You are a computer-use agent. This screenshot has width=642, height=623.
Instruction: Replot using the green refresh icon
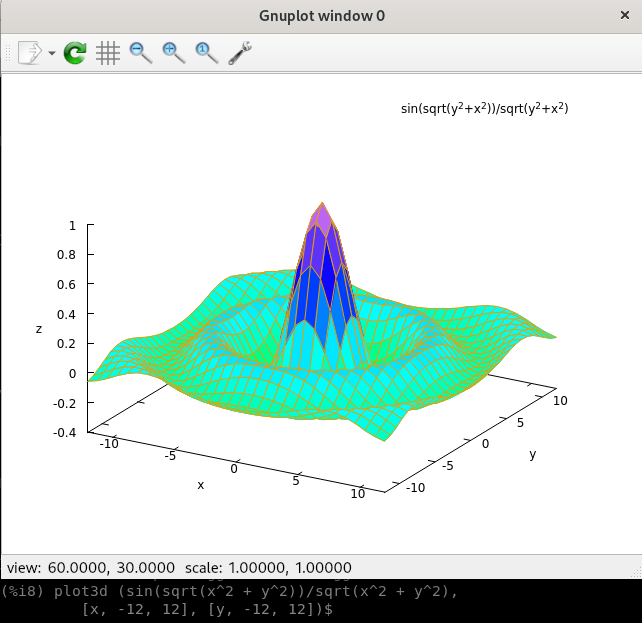(x=75, y=53)
